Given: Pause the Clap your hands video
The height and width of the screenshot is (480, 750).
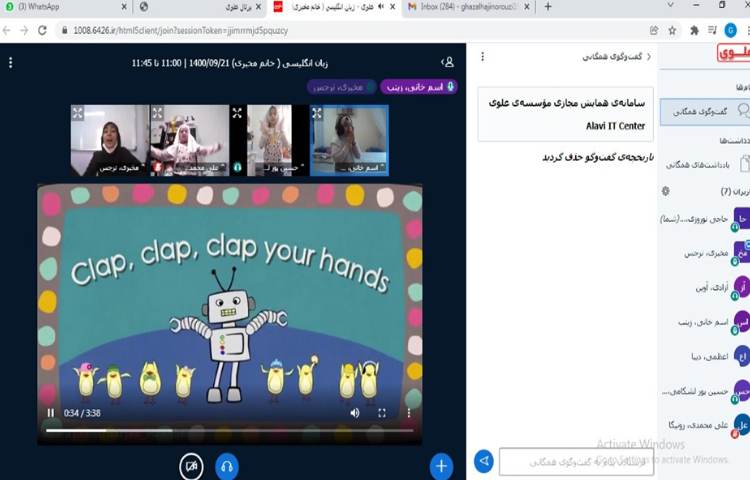Looking at the screenshot, I should pyautogui.click(x=51, y=413).
